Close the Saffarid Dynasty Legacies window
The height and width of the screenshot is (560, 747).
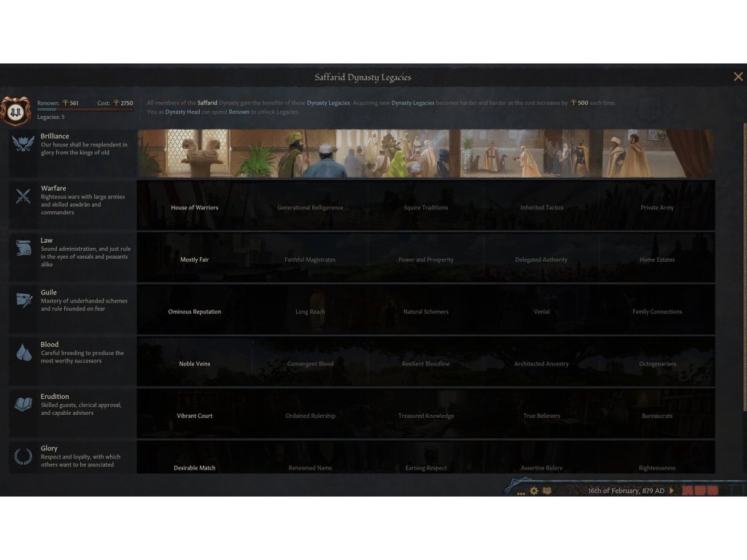coord(738,77)
